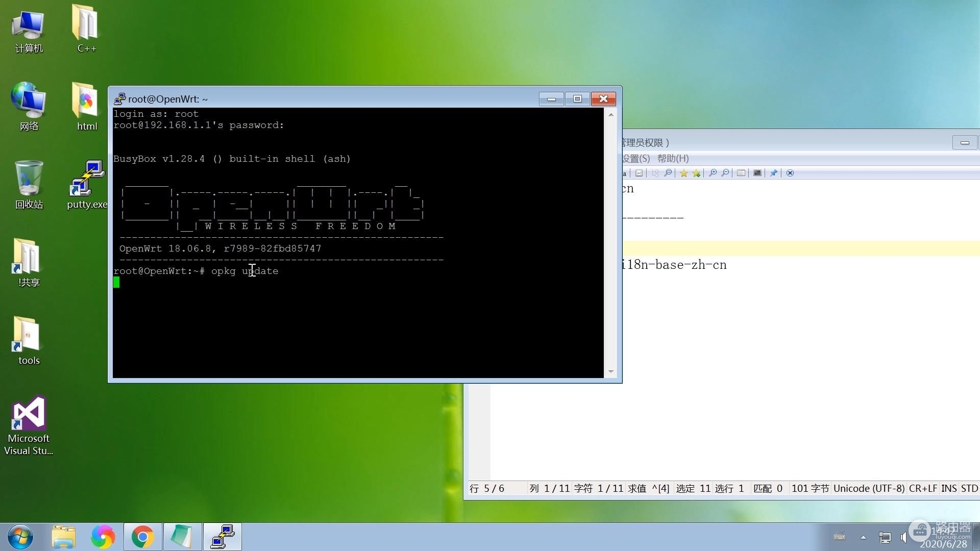Click the blue circled X toolbar icon
This screenshot has height=551, width=980.
pyautogui.click(x=790, y=173)
